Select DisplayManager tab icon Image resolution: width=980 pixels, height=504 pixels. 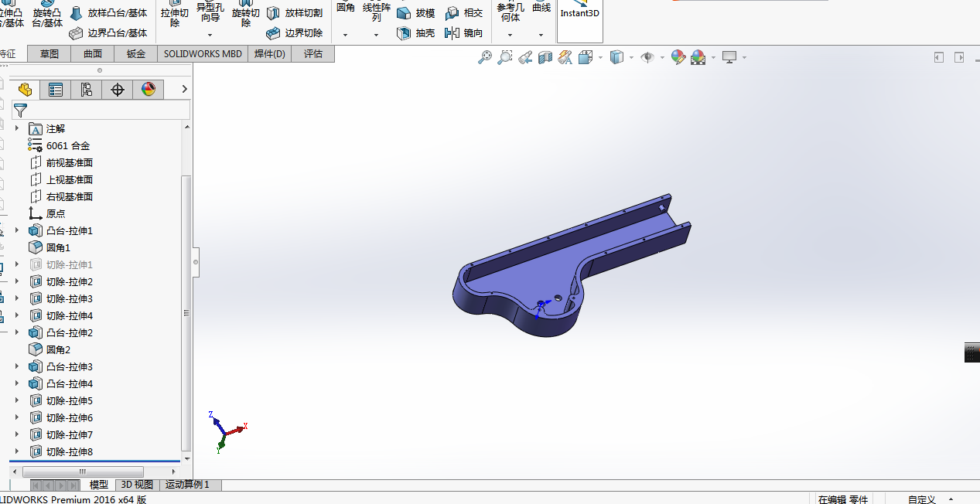point(149,90)
